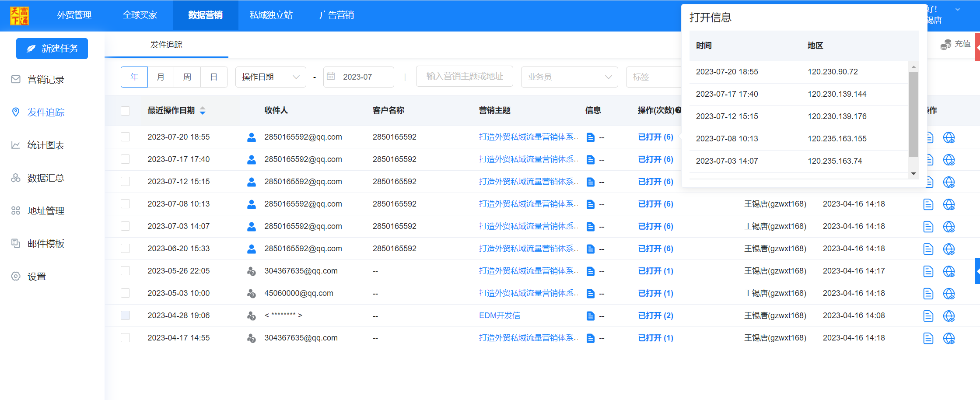Click the 打开信息 popup scrollbar thumb
Screen dimensions: 980x400
[x=913, y=115]
